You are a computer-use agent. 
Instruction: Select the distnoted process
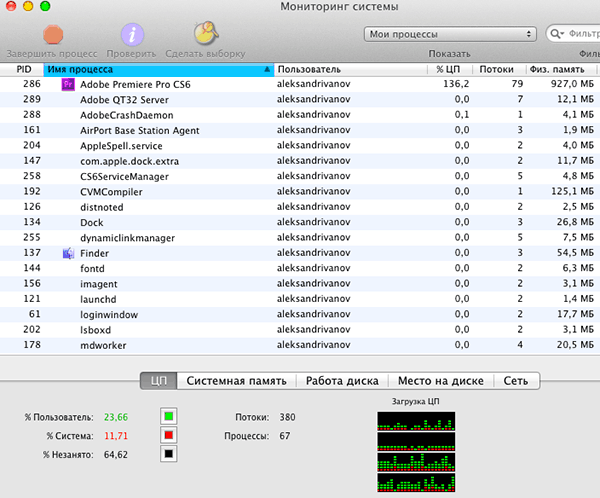point(102,207)
